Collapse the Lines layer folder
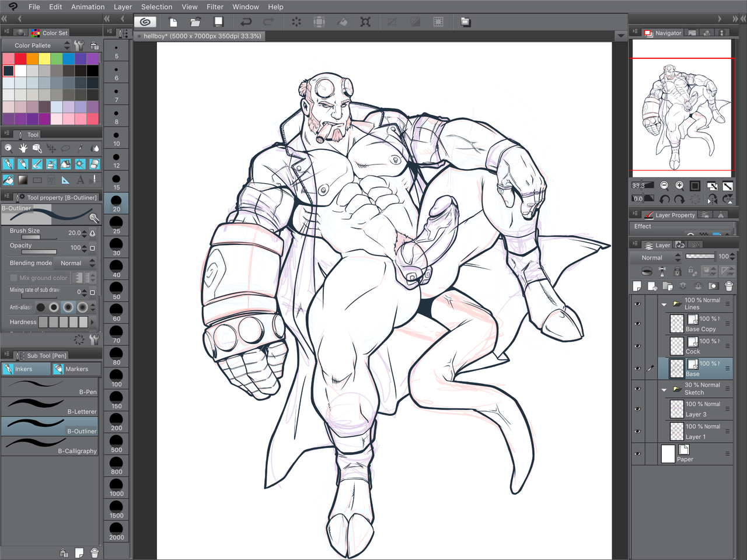The image size is (747, 560). point(664,304)
